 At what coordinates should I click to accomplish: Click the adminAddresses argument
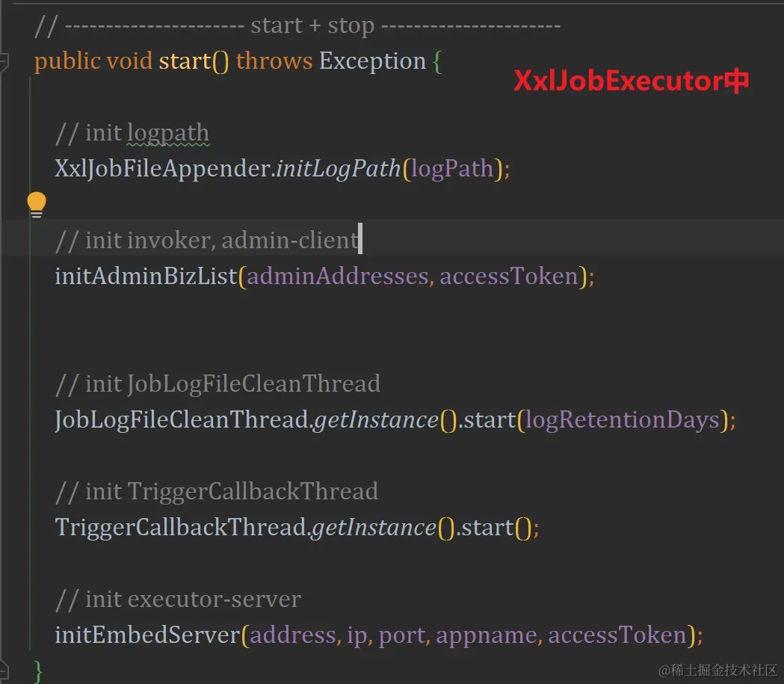(338, 277)
